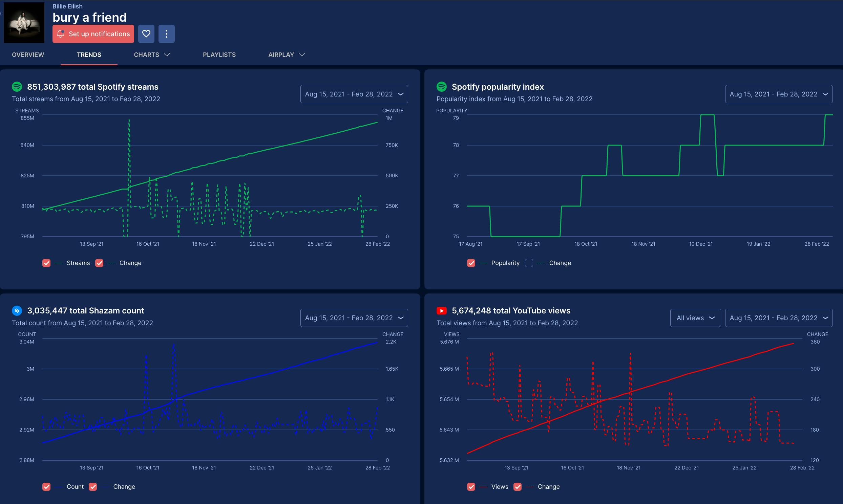Click the Spotify logo beside popularity index

(441, 87)
